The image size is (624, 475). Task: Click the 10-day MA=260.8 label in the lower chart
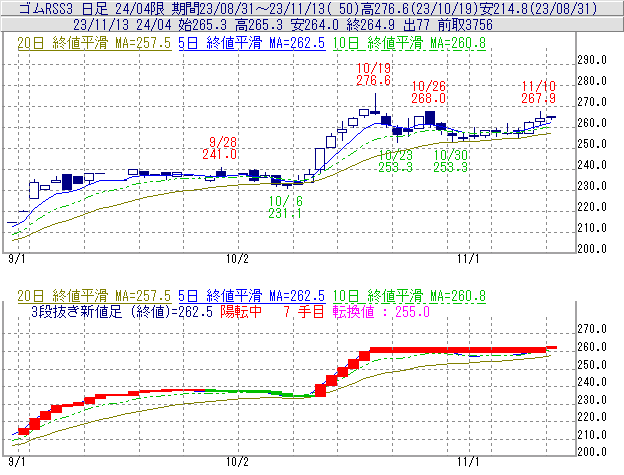click(409, 296)
